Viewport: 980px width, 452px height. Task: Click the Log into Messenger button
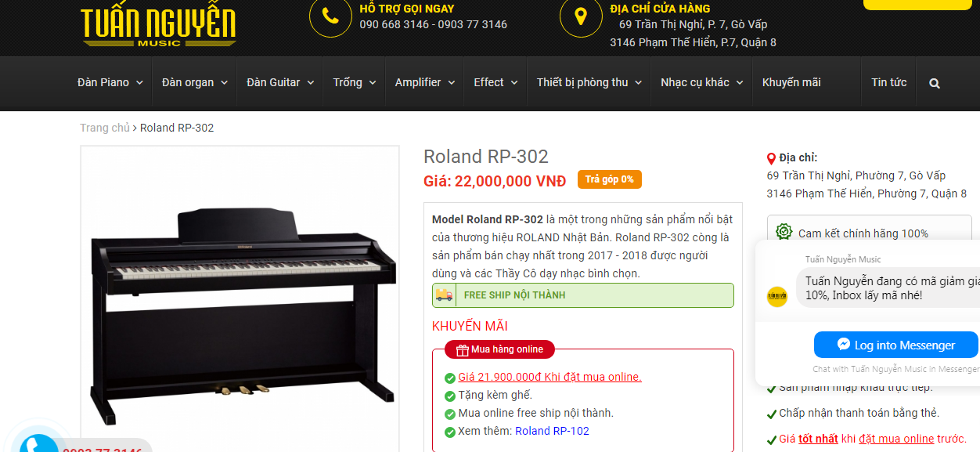click(896, 345)
